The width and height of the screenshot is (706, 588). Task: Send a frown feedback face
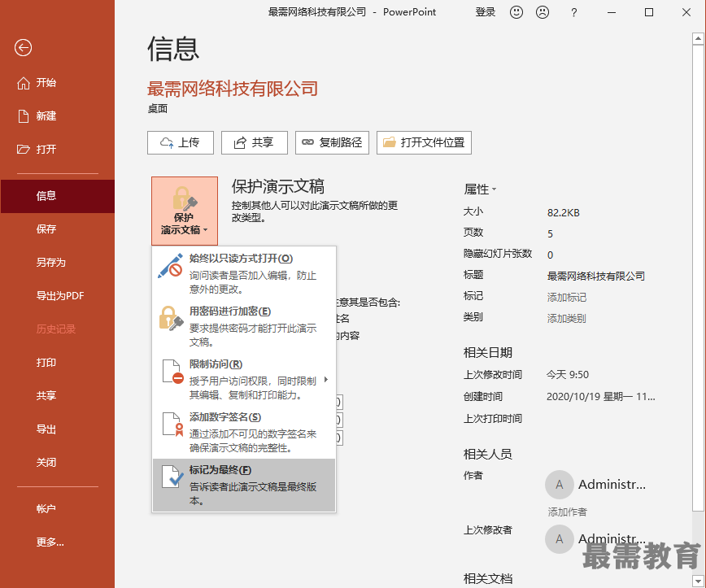pyautogui.click(x=543, y=12)
